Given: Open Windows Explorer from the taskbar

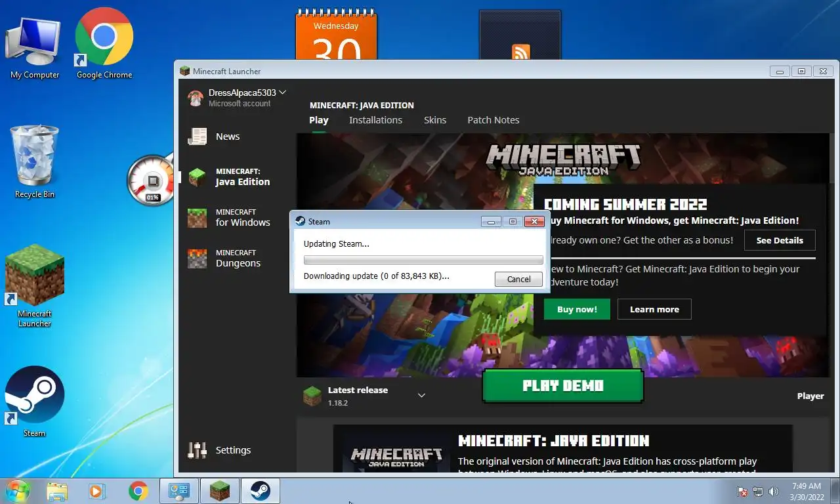Looking at the screenshot, I should point(57,492).
